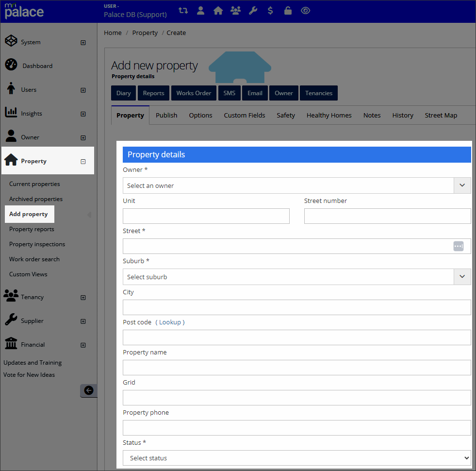Click the eye icon in top header
The width and height of the screenshot is (476, 471).
point(305,11)
